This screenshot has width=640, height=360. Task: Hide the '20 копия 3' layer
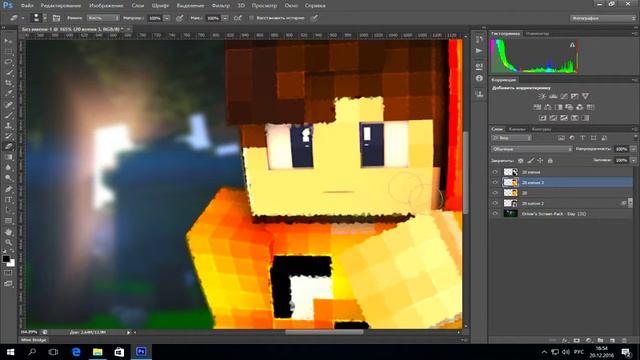tap(495, 182)
